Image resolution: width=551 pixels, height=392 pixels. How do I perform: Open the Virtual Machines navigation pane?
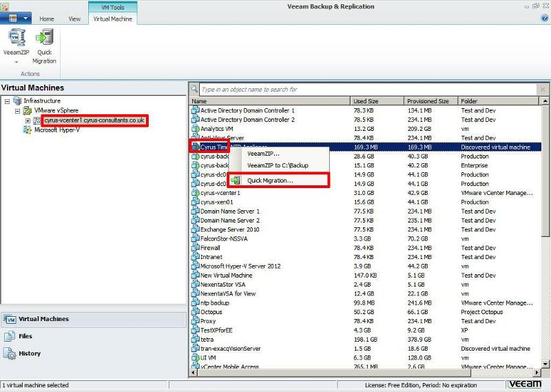point(94,319)
